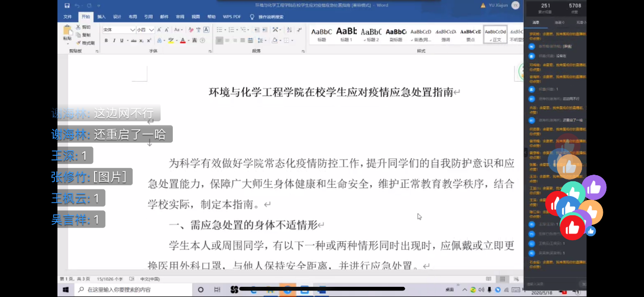Open the font name dropdown (宋体)
Viewport: 644px width, 297px height.
pos(132,30)
